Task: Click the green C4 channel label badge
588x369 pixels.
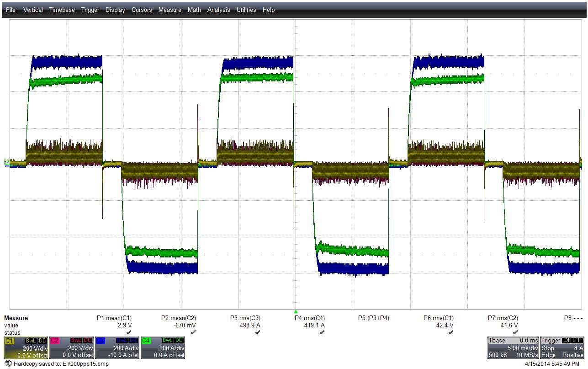Action: (146, 341)
